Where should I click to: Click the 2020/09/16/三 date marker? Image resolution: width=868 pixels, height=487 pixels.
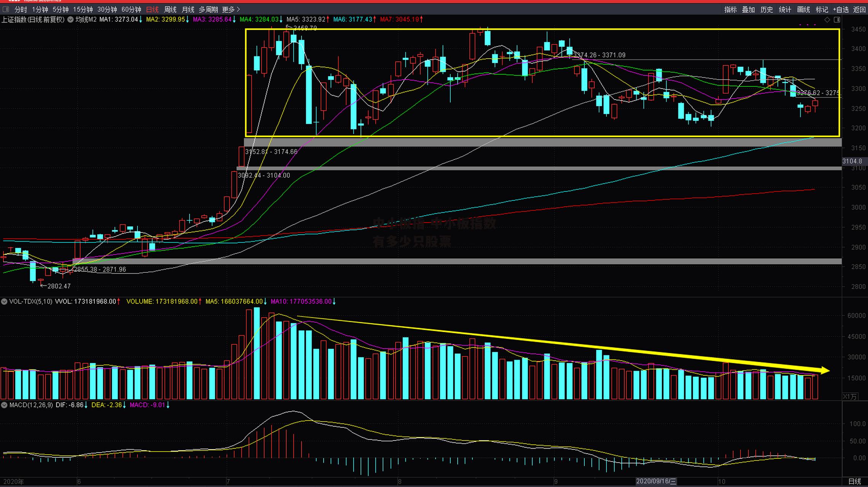coord(656,481)
